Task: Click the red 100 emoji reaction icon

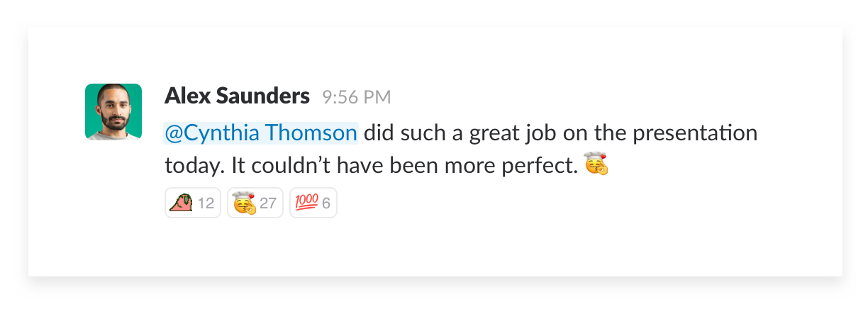Action: [306, 203]
